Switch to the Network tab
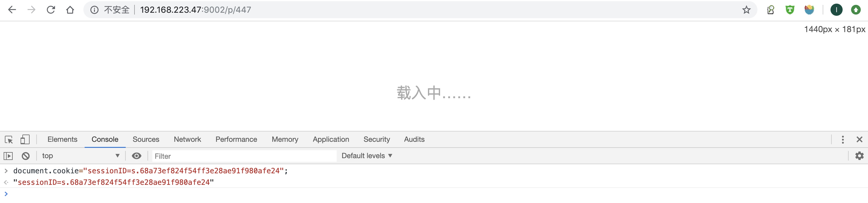The image size is (868, 203). click(187, 139)
